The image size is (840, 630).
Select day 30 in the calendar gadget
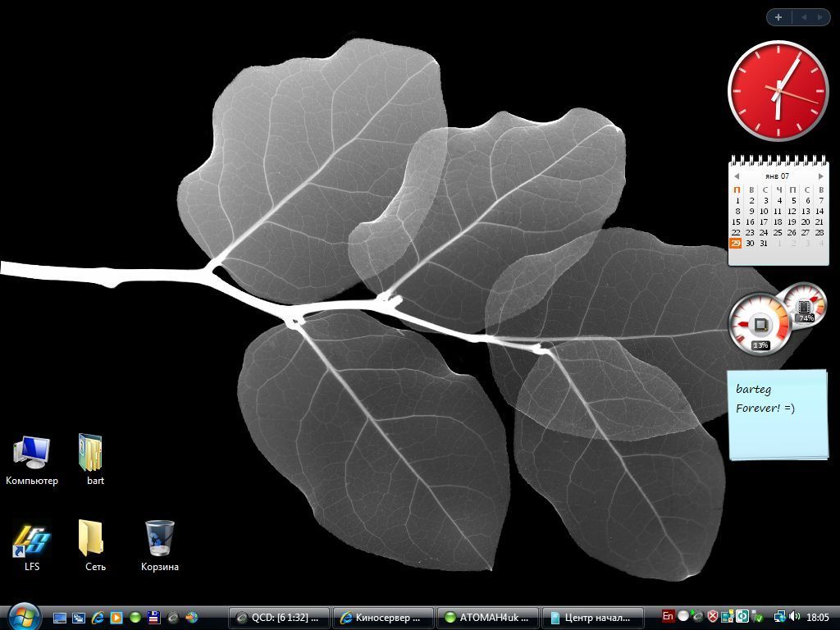(750, 244)
